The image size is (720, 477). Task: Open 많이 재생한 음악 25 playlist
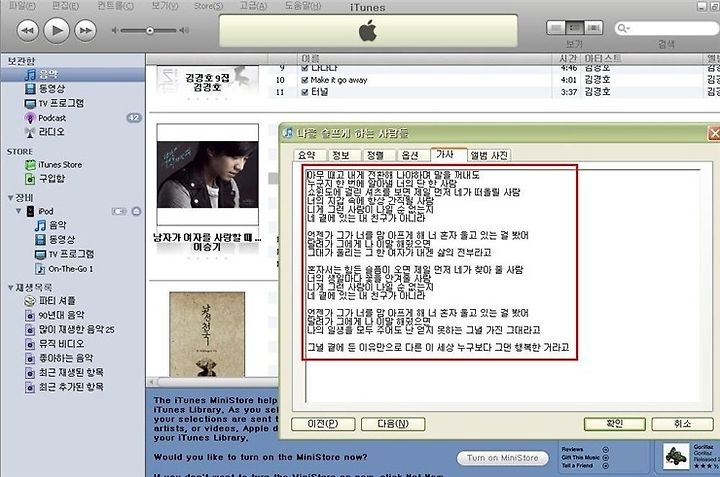(x=76, y=329)
